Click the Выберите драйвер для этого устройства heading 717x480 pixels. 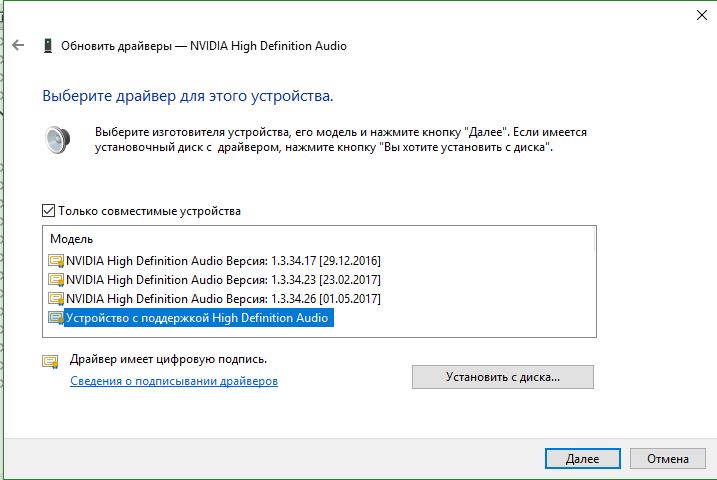point(187,97)
